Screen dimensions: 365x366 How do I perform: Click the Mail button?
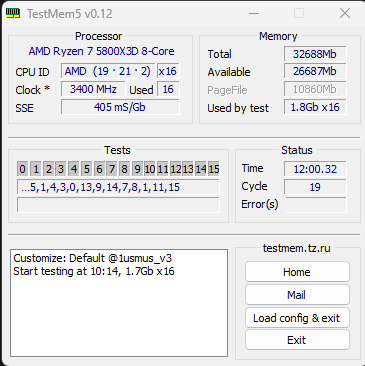point(297,295)
